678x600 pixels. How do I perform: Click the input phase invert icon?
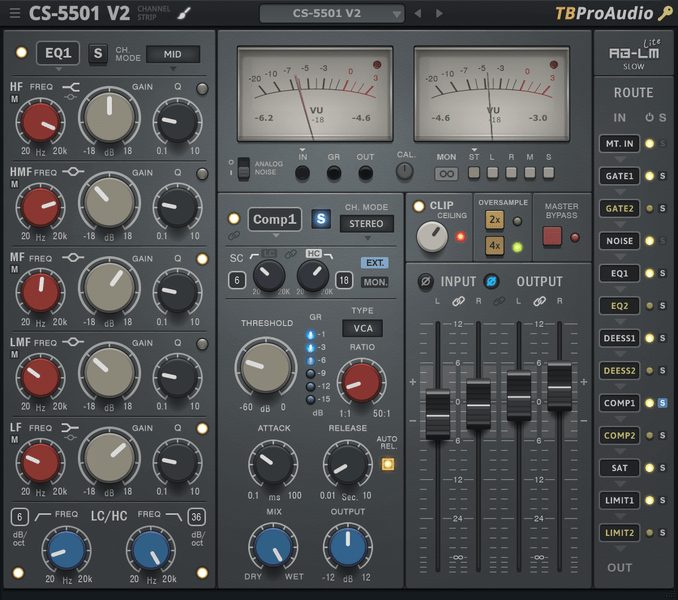coord(425,282)
